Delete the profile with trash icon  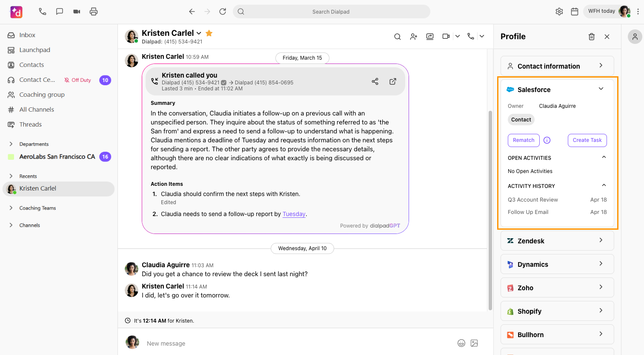coord(592,37)
